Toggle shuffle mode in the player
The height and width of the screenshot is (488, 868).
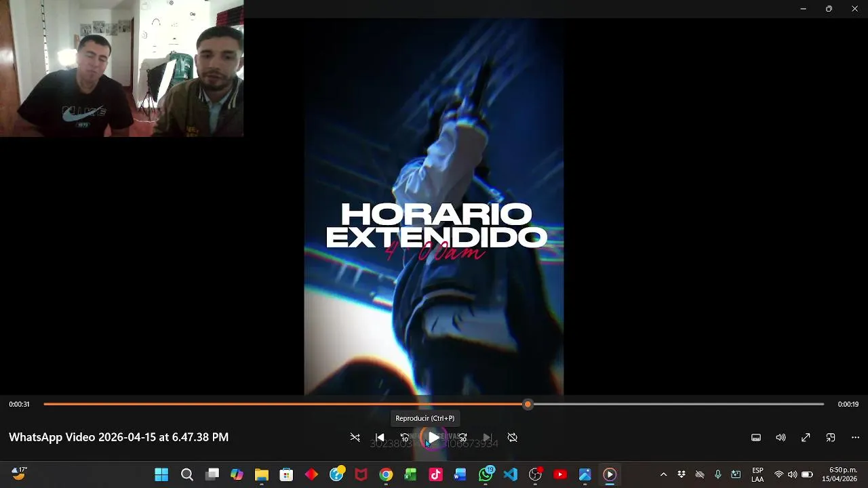pyautogui.click(x=355, y=438)
